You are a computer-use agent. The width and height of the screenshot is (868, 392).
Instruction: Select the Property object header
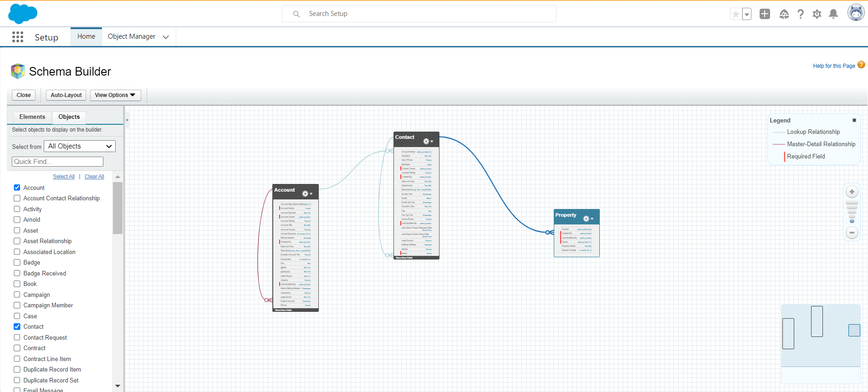point(577,217)
